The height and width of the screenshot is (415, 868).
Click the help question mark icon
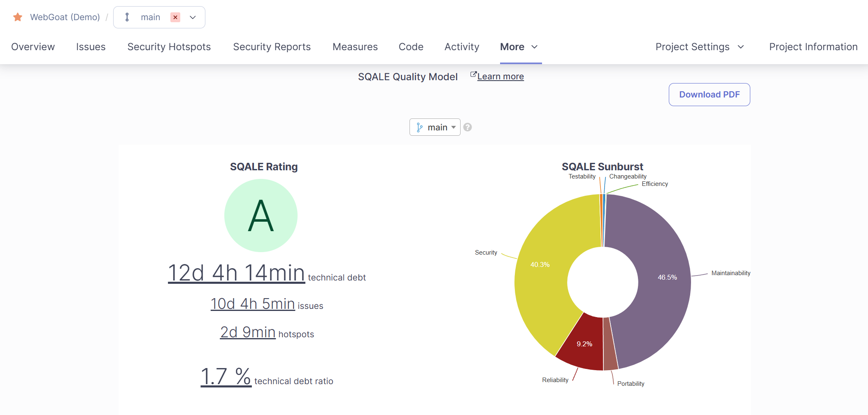468,128
